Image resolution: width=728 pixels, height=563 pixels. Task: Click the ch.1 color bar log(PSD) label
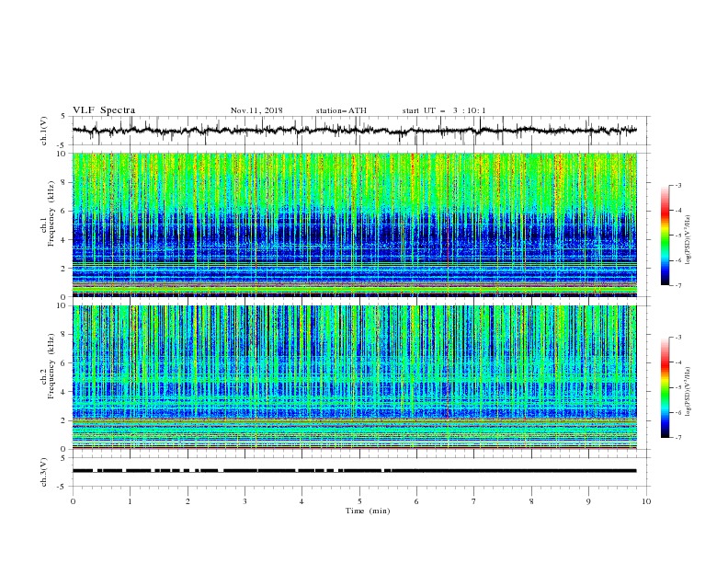pos(688,240)
